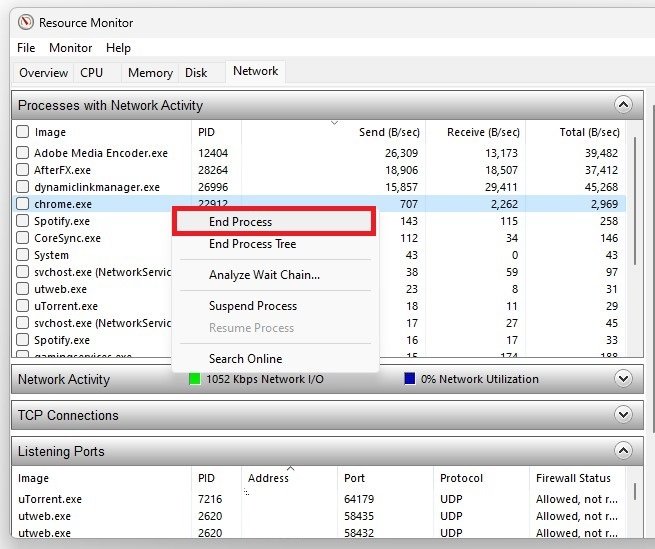The image size is (655, 549).
Task: Check the utweb.exe checkbox in processes list
Action: [23, 289]
